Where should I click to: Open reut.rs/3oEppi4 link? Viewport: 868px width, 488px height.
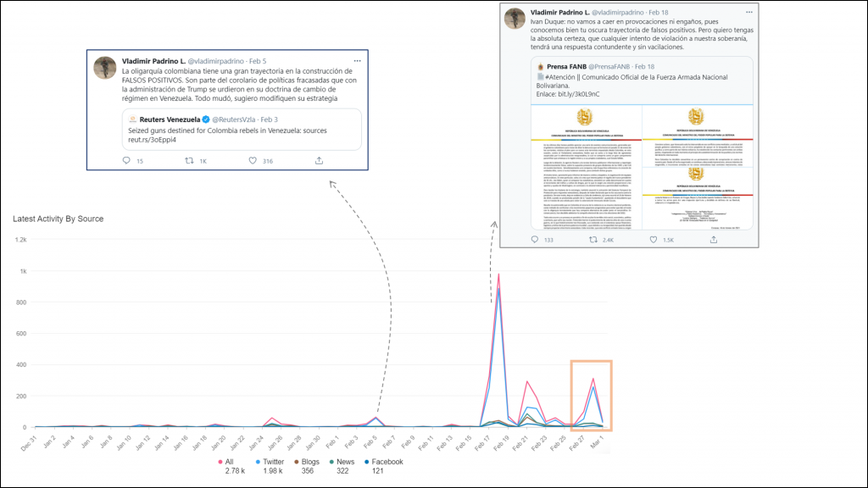pos(153,140)
